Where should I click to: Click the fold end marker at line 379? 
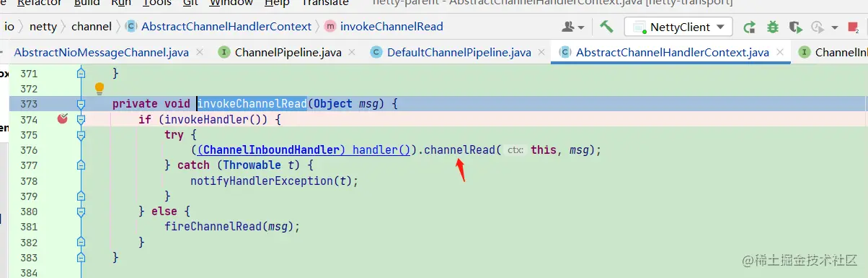pos(81,196)
